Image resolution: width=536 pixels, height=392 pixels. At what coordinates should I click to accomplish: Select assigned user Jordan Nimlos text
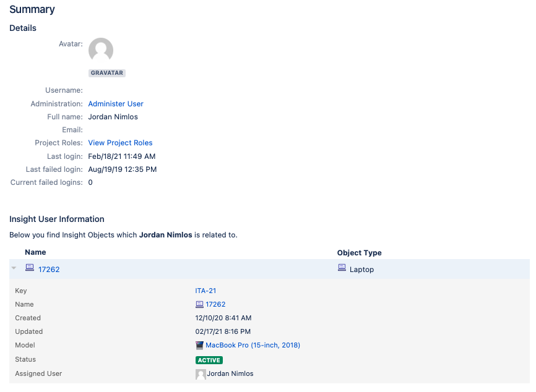(230, 373)
